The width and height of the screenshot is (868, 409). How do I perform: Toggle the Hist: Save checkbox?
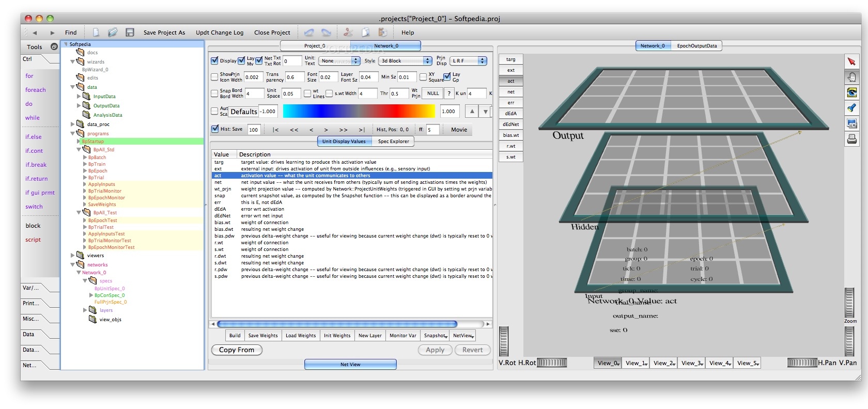pos(215,129)
